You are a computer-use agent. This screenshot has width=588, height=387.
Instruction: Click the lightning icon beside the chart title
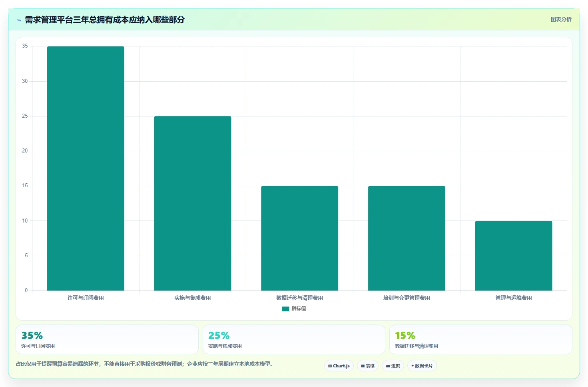click(x=19, y=20)
